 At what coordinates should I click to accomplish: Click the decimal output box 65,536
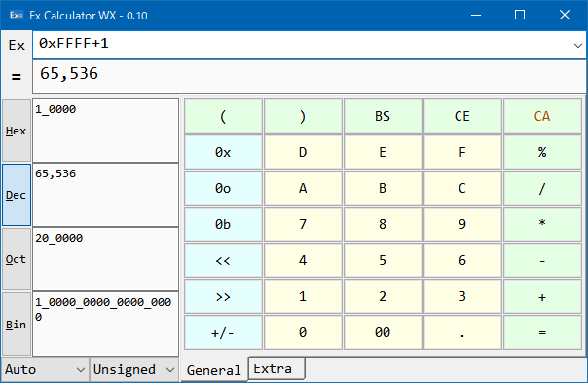[x=105, y=195]
